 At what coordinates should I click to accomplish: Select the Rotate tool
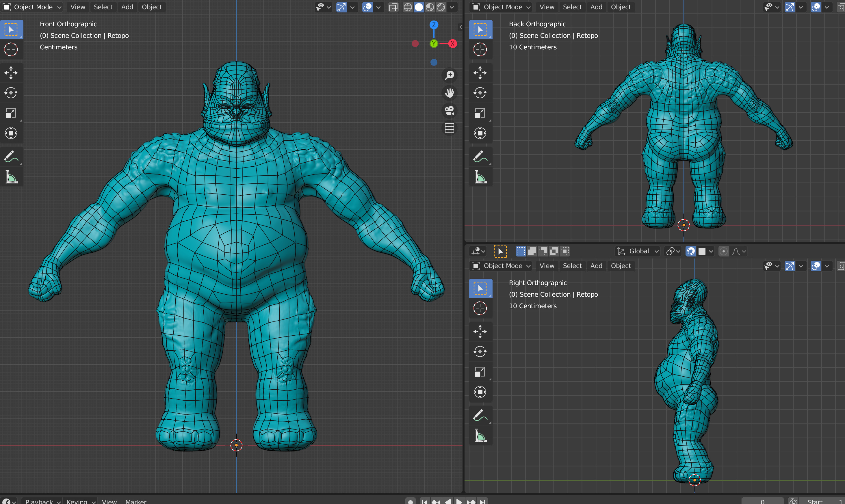11,93
